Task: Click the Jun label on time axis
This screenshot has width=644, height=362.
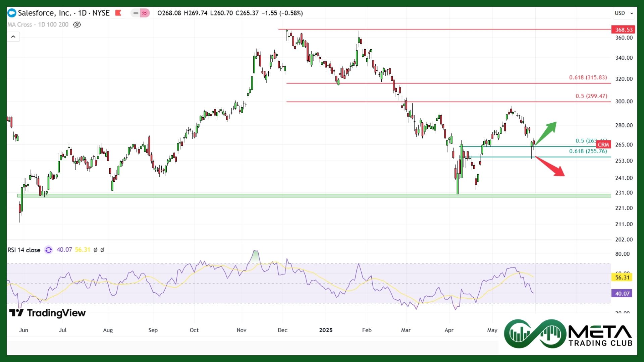Action: (24, 330)
